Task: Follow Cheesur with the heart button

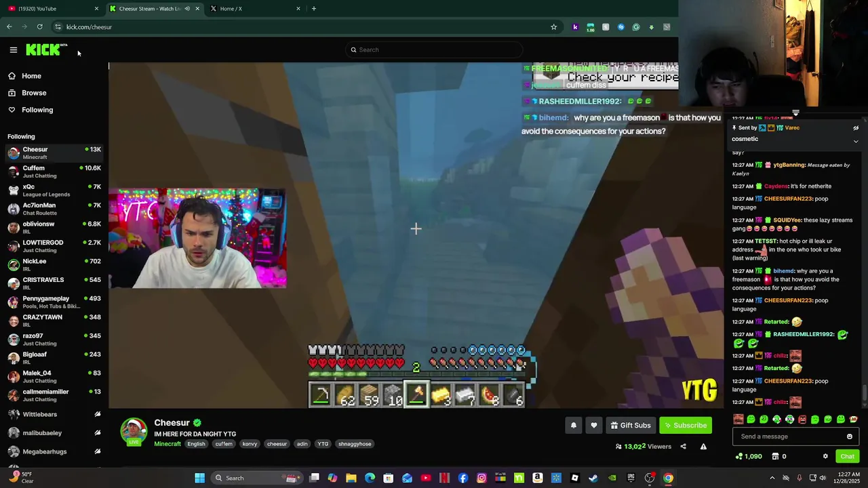Action: point(594,425)
